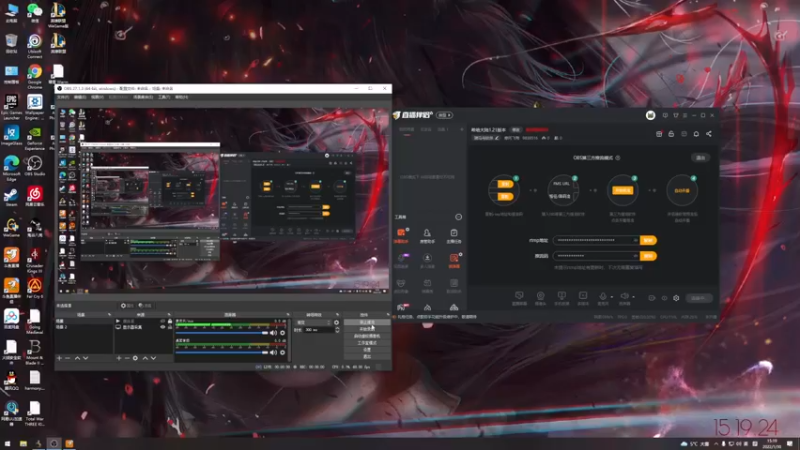Screen dimensions: 800x450
Task: Move scene up in OBS scenes list
Action: 77,358
